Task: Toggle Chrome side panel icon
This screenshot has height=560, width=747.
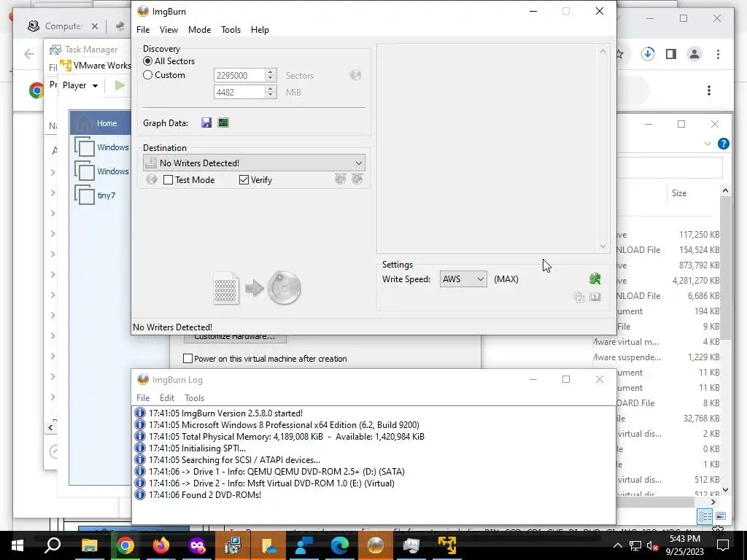Action: 671,54
